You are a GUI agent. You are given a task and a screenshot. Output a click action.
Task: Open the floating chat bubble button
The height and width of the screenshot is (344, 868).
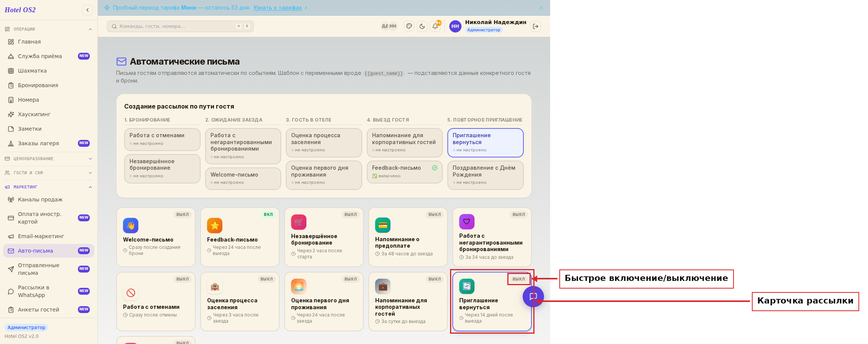click(533, 297)
